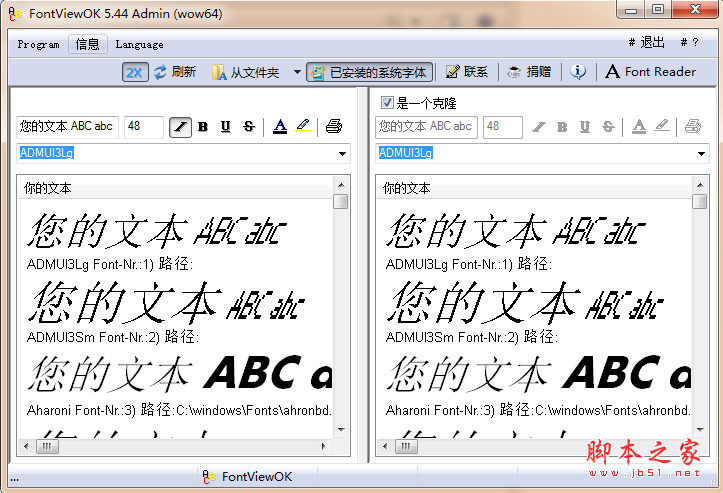Open the blue info icon

point(578,71)
